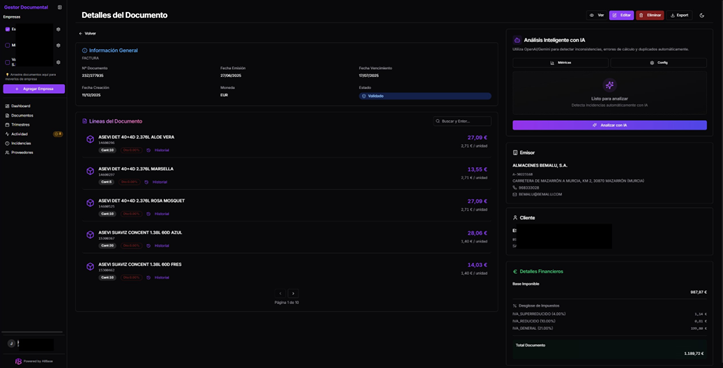The height and width of the screenshot is (368, 723).
Task: Open settings gear for the third company
Action: coord(58,62)
